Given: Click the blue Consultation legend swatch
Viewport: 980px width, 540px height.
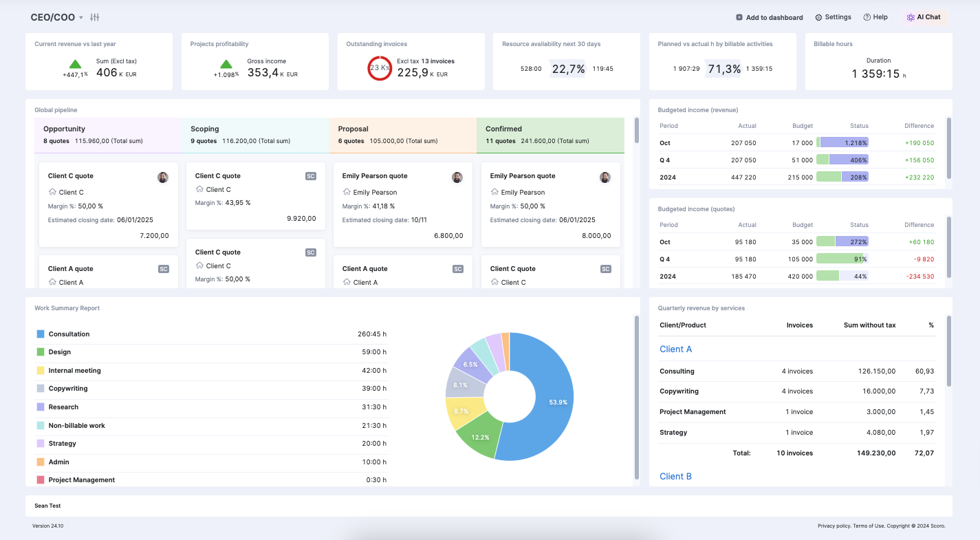Looking at the screenshot, I should click(40, 334).
